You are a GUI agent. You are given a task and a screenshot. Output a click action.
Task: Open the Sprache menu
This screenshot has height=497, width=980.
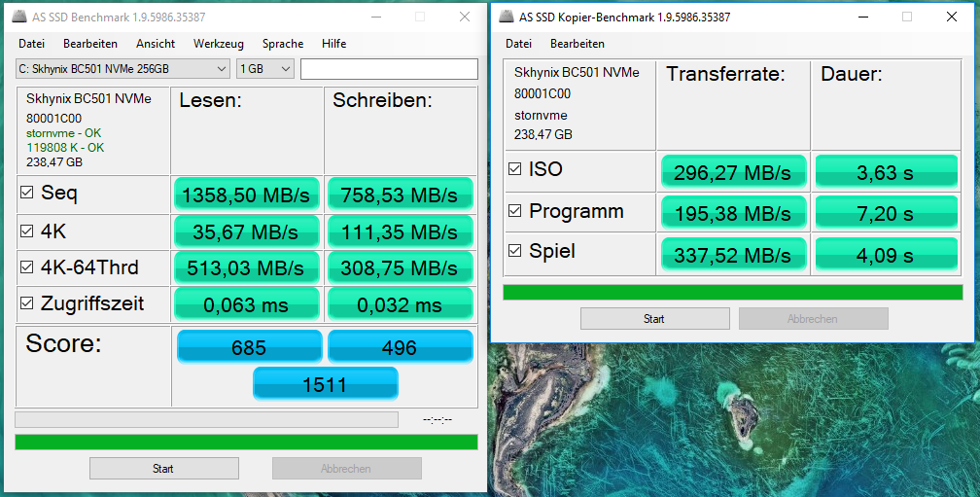tap(282, 44)
